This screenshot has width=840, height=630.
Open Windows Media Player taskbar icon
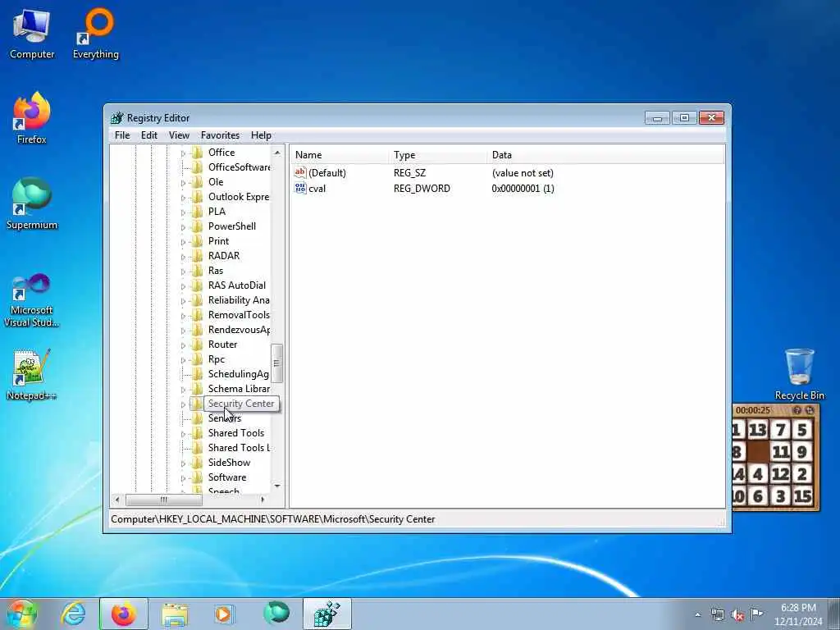click(223, 614)
